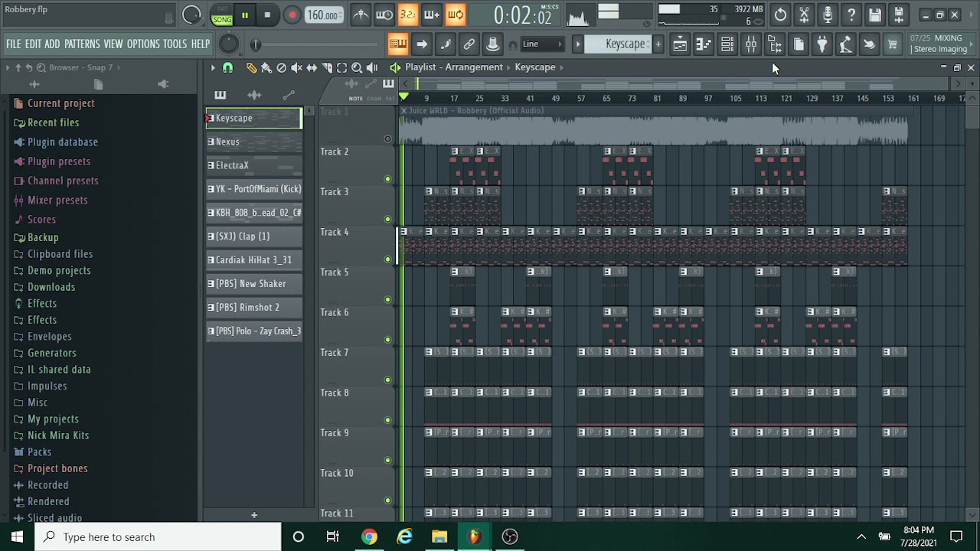Toggle the countdown before recording icon
Viewport: 980px width, 551px height.
(x=408, y=15)
